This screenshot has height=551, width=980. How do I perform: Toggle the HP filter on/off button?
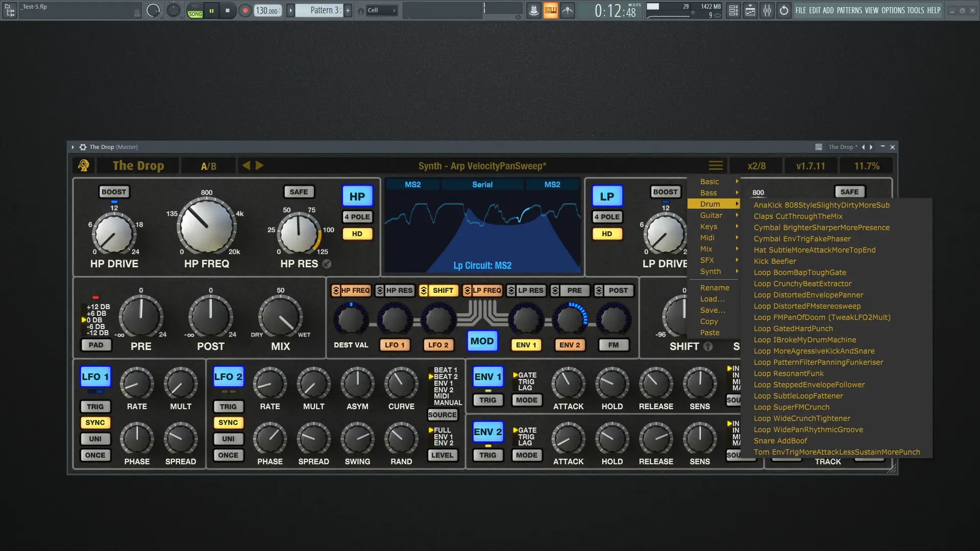[357, 196]
